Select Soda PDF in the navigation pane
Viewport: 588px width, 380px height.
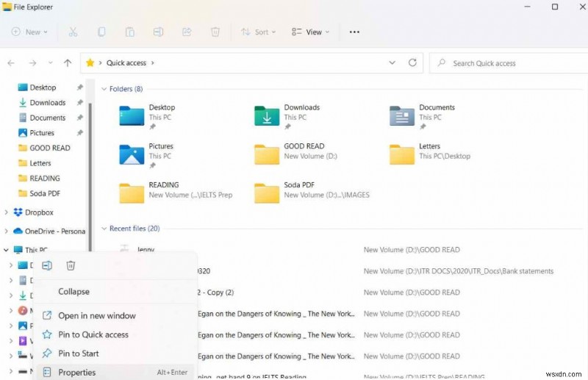click(45, 193)
